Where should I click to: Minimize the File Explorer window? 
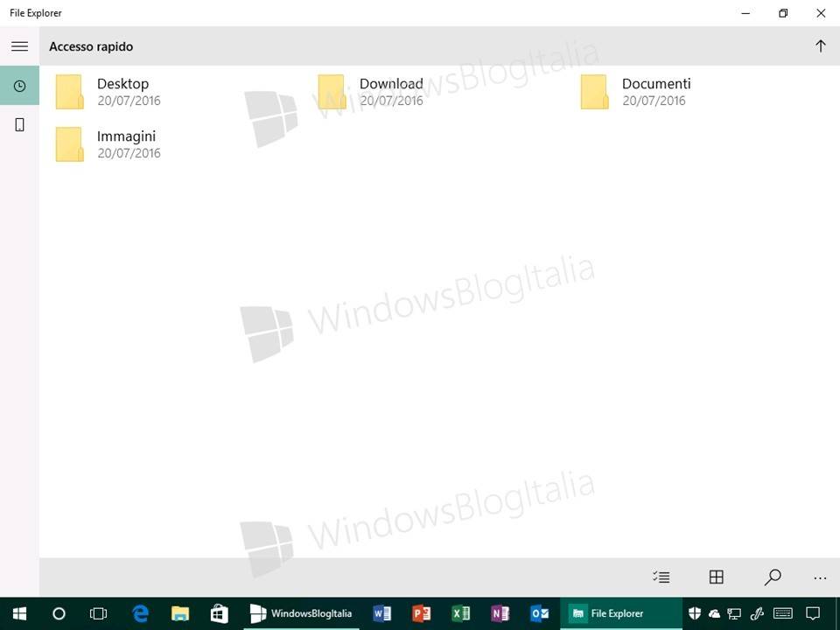tap(745, 13)
